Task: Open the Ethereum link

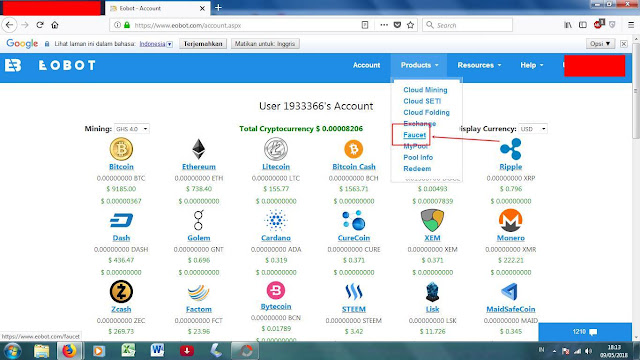Action: coord(199,167)
